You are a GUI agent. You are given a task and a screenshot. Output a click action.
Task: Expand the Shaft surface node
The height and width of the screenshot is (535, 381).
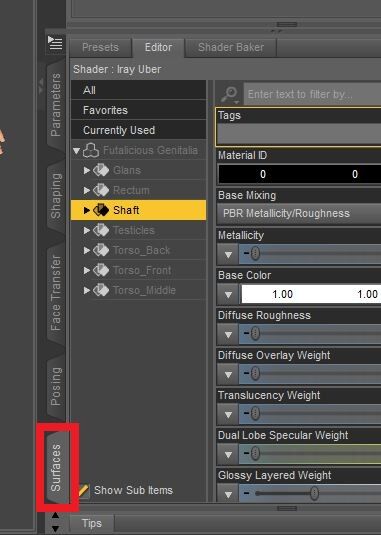pos(87,210)
